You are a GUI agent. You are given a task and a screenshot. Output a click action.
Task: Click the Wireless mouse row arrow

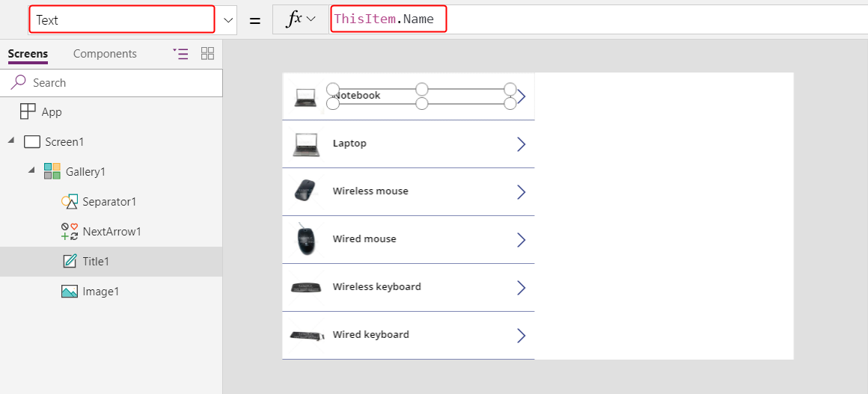point(521,192)
